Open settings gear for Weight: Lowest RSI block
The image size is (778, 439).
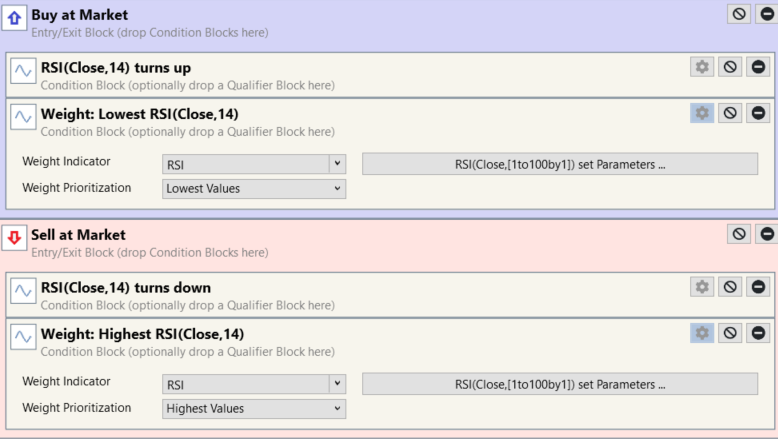tap(702, 113)
